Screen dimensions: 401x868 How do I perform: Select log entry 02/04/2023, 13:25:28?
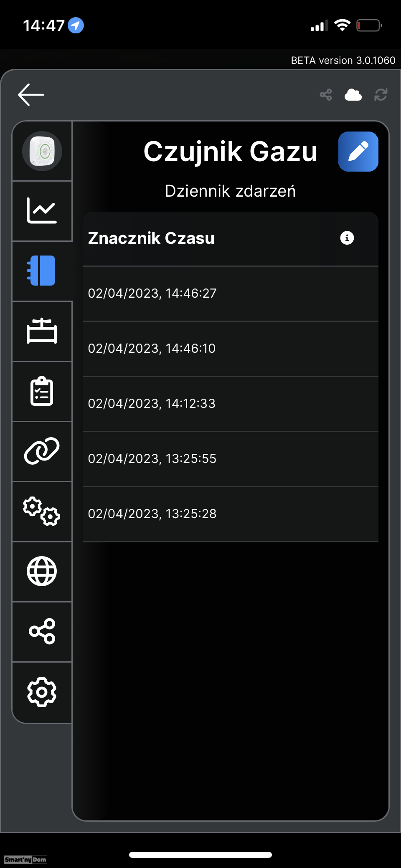point(231,514)
